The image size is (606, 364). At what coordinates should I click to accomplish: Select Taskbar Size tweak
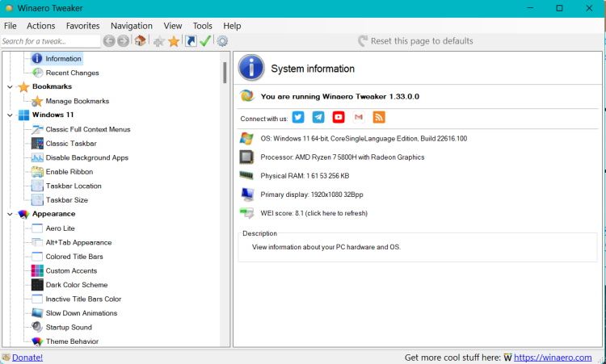pyautogui.click(x=67, y=200)
